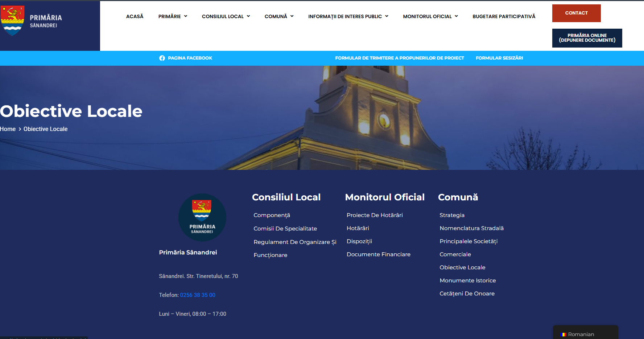This screenshot has width=644, height=339.
Task: Open the Formular Sesizări link
Action: click(x=499, y=58)
